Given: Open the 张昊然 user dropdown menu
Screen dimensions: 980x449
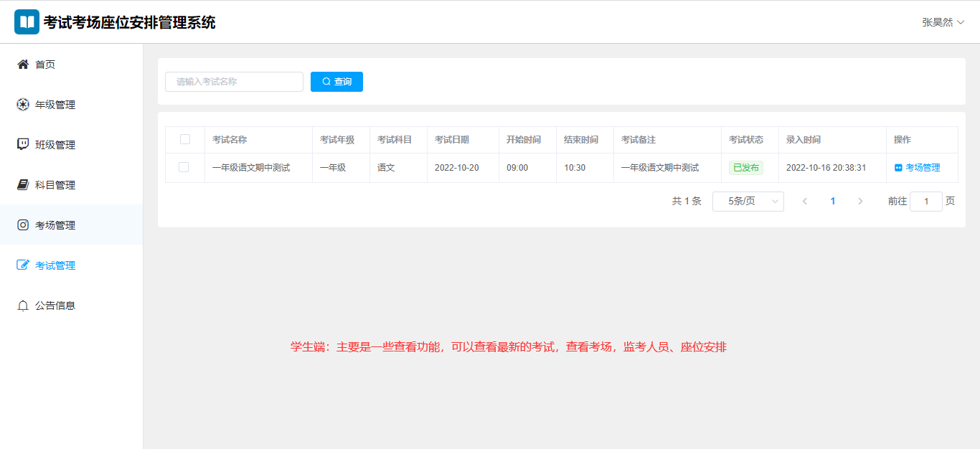Looking at the screenshot, I should (x=943, y=22).
